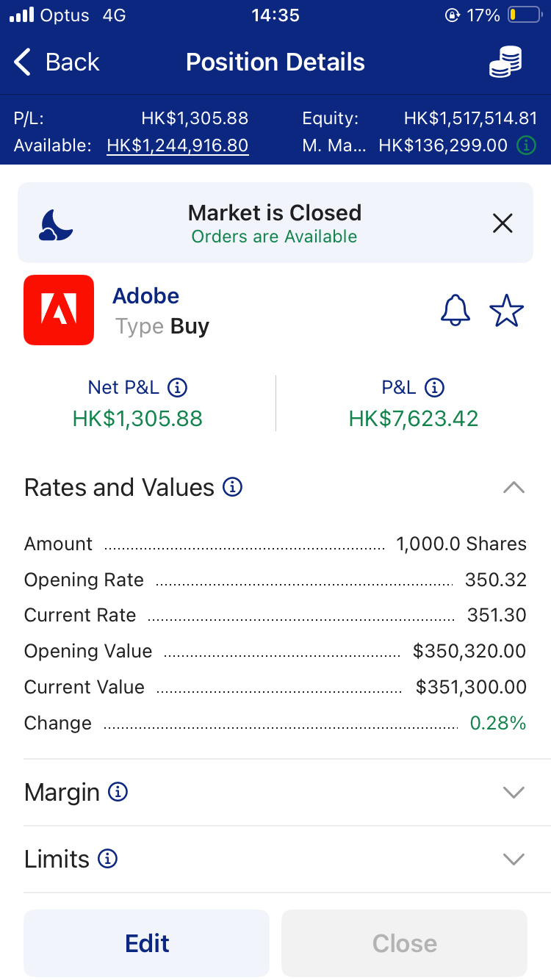
Task: Expand the Margin section
Action: pos(514,793)
